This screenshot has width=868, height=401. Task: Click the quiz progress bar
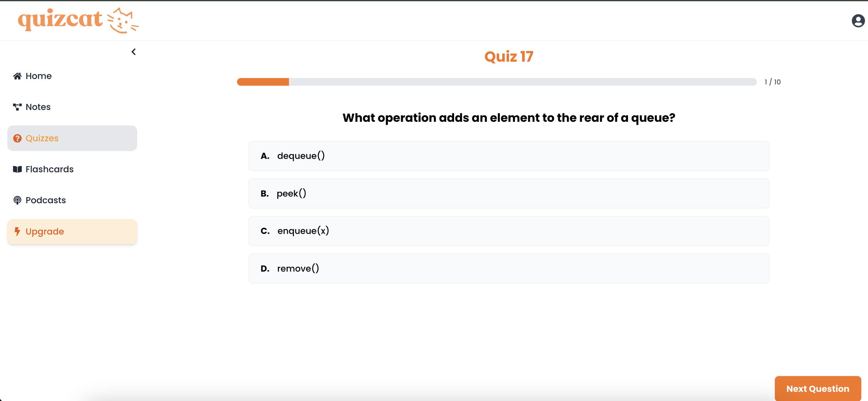click(x=496, y=82)
